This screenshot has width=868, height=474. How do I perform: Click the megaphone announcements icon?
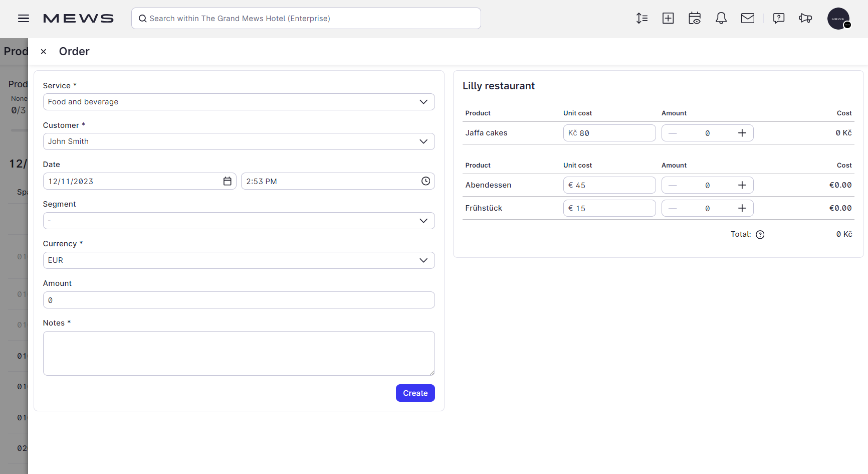pos(805,19)
